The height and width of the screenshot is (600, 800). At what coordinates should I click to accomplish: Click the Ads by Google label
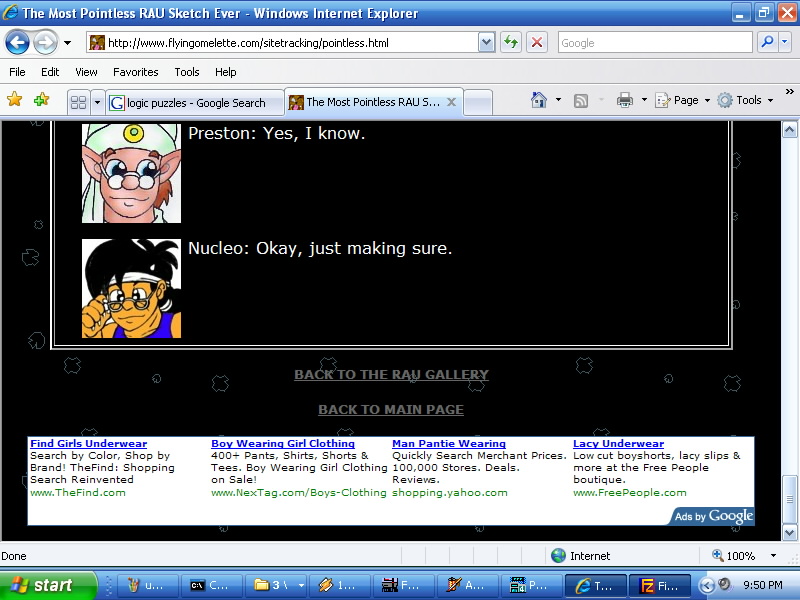pos(713,516)
